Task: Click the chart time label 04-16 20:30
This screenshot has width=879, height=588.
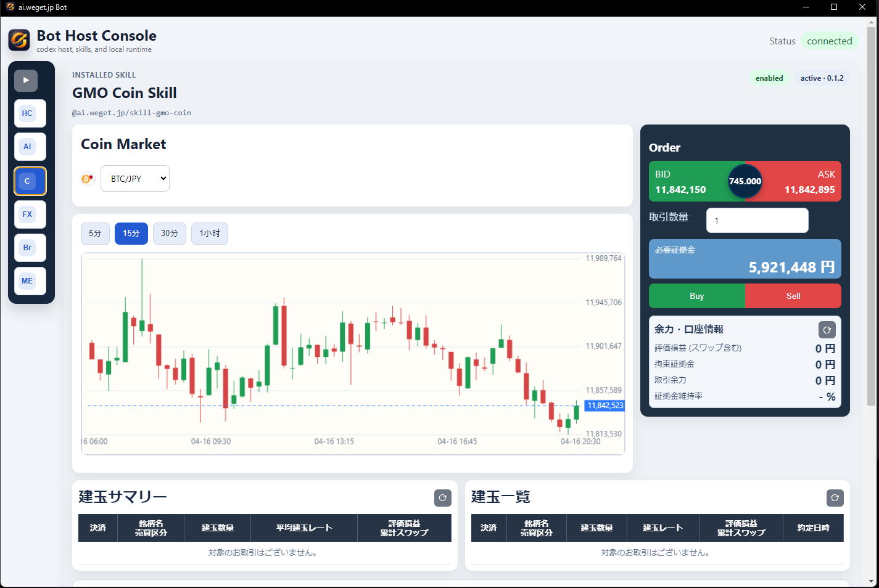Action: tap(580, 441)
